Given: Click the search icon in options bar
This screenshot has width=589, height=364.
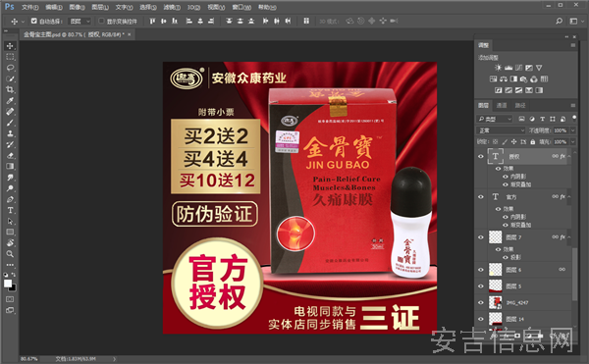Looking at the screenshot, I should tap(559, 21).
